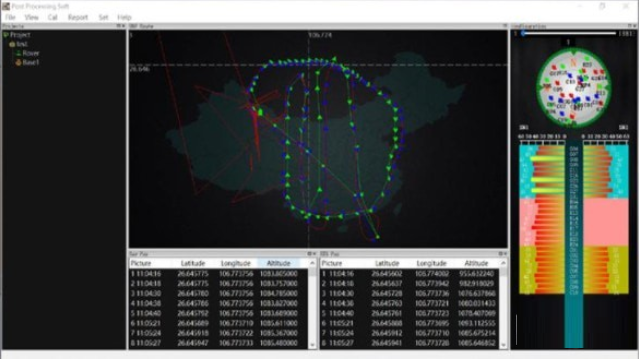Screen dimensions: 639x360
Task: Select the Project root node icon
Action: 6,35
